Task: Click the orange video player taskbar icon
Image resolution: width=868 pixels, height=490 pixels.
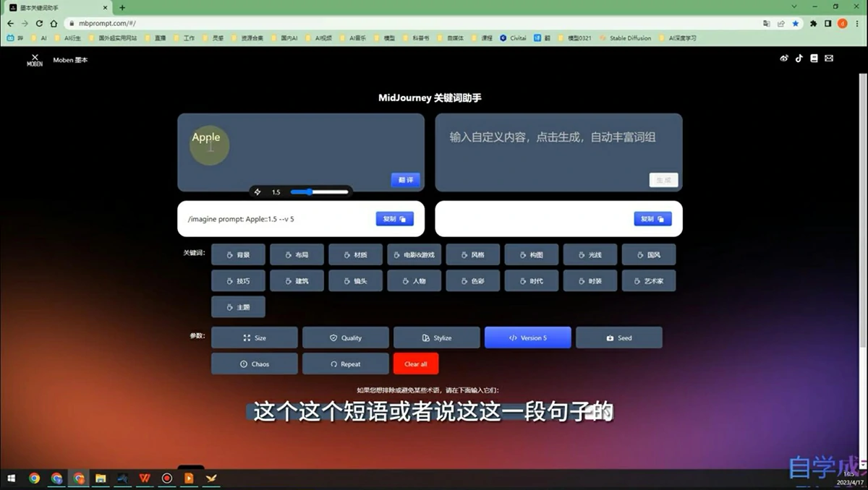Action: (x=189, y=478)
